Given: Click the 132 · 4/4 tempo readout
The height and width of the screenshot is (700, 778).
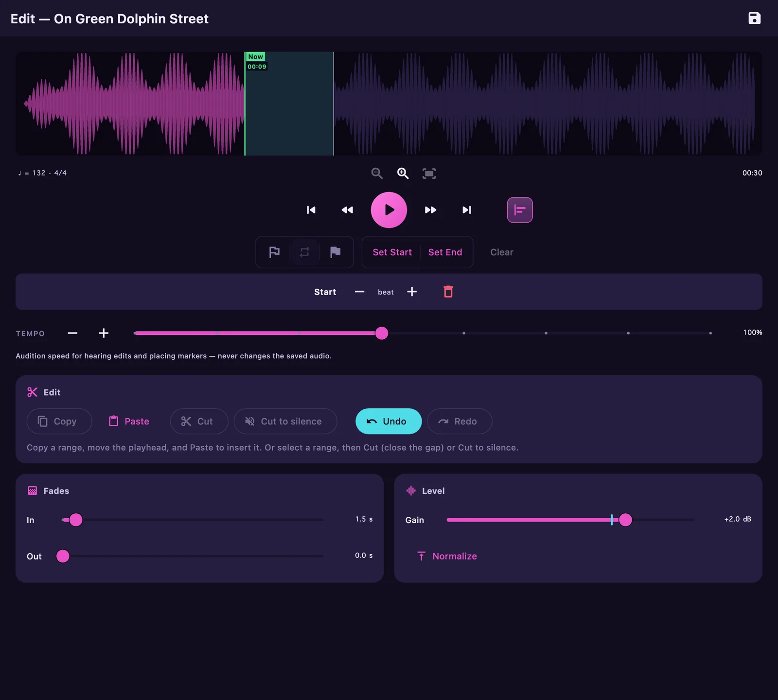Looking at the screenshot, I should coord(42,173).
